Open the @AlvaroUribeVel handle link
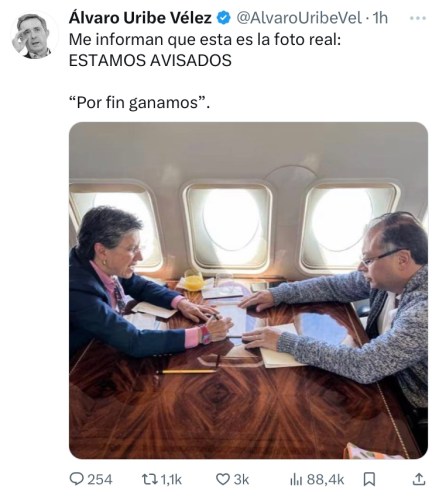This screenshot has height=496, width=439. [299, 18]
